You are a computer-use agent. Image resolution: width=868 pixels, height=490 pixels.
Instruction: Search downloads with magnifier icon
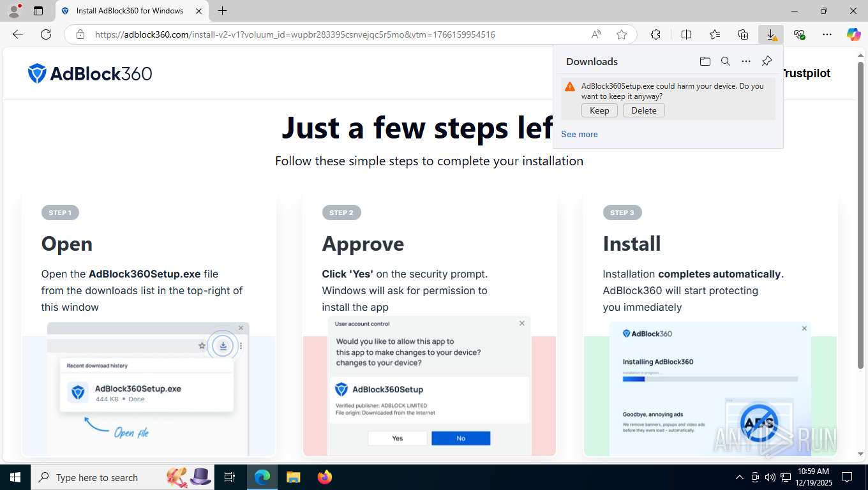tap(726, 61)
